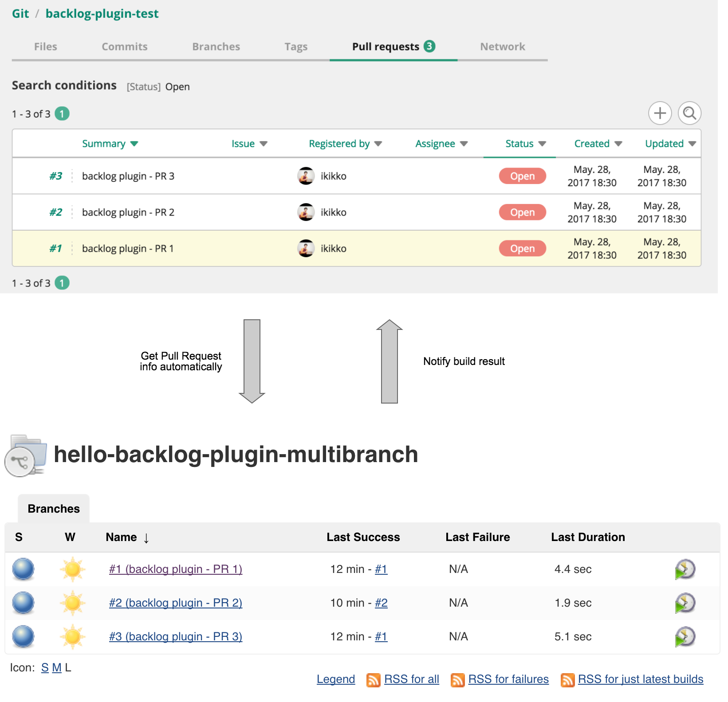728x702 pixels.
Task: Click the RSS for all link
Action: (412, 679)
